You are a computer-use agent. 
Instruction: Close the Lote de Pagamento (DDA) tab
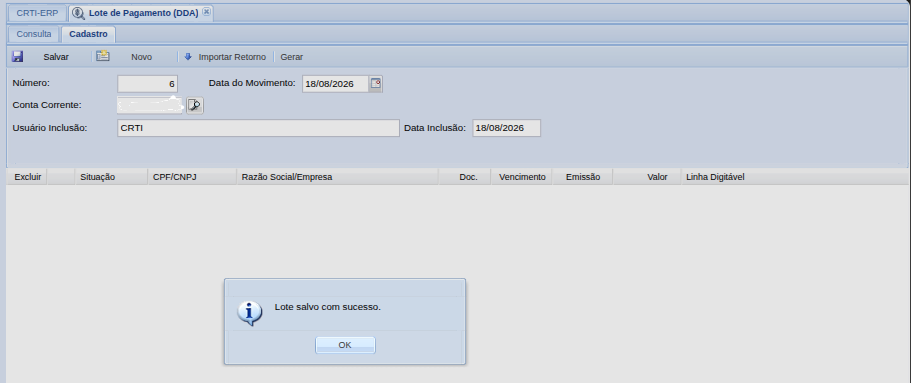point(206,12)
